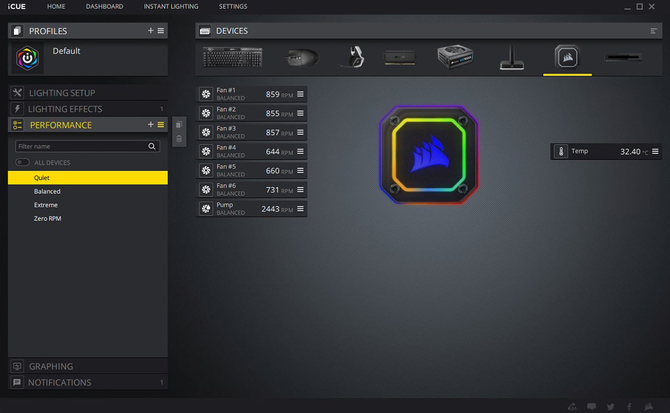Click the iCUE logo

17,6
